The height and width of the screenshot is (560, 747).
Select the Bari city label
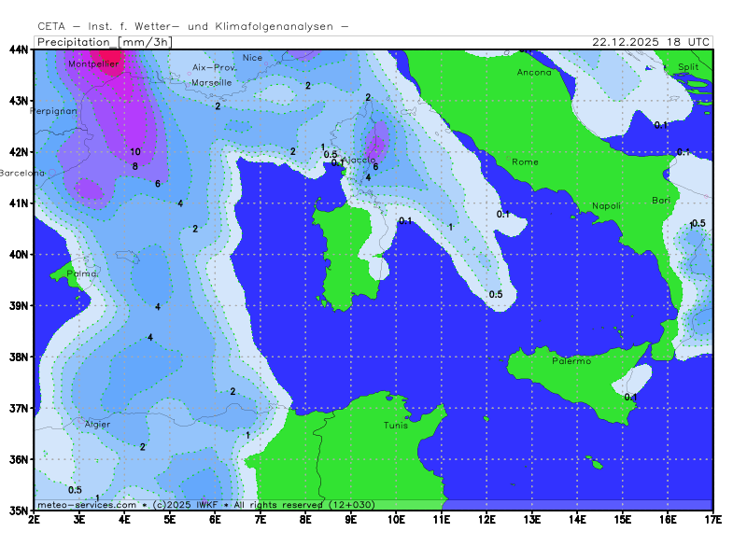(661, 202)
